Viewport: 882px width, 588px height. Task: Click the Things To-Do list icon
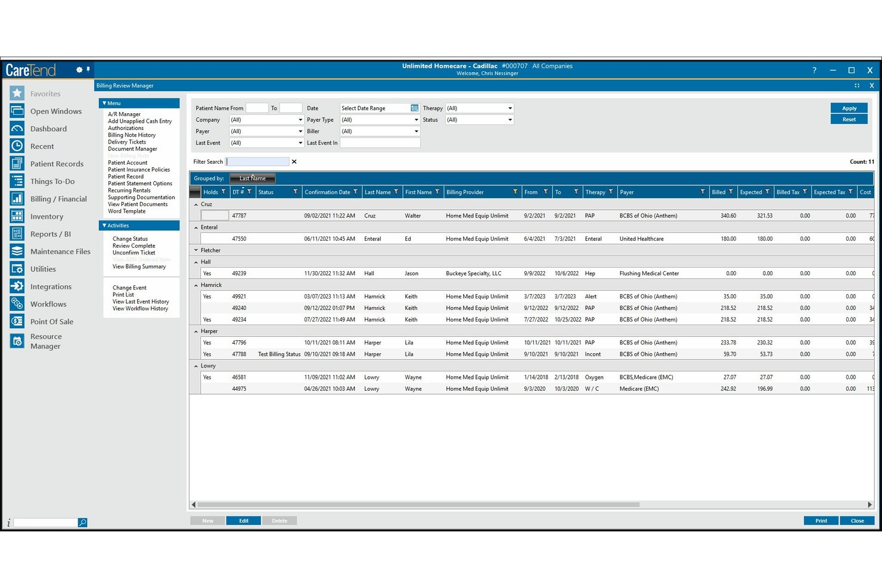[17, 181]
